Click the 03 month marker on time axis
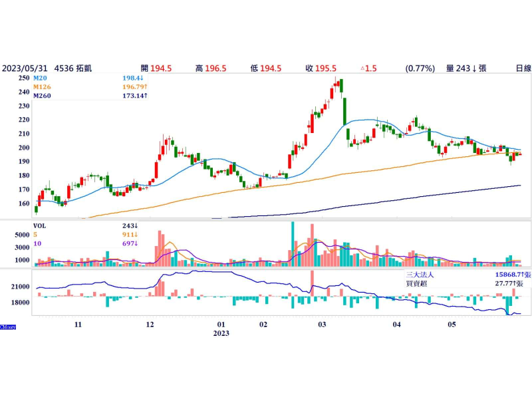This screenshot has height=399, width=532. point(322,325)
